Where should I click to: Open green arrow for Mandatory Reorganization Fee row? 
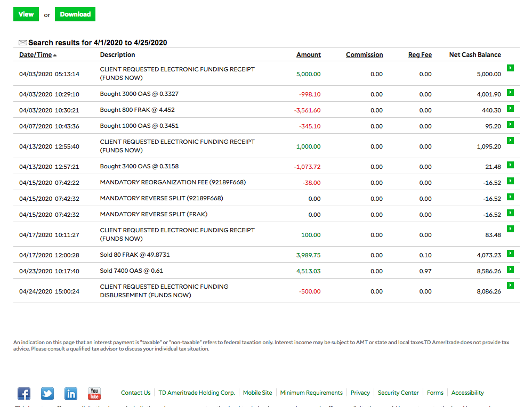(x=510, y=181)
